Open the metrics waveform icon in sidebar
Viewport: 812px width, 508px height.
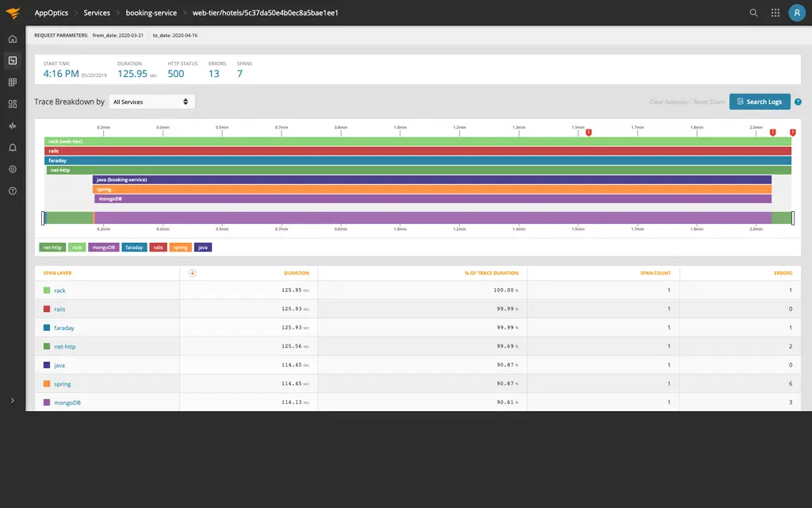click(x=11, y=125)
